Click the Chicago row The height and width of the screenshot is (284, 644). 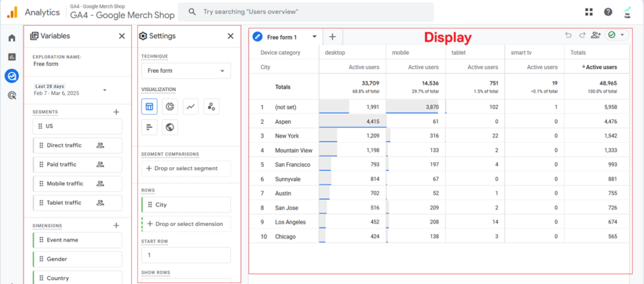click(438, 236)
